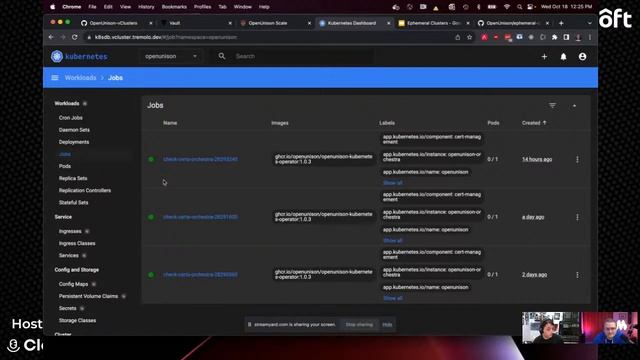640x360 pixels.
Task: Go to Stateful Sets in sidebar
Action: pyautogui.click(x=73, y=202)
